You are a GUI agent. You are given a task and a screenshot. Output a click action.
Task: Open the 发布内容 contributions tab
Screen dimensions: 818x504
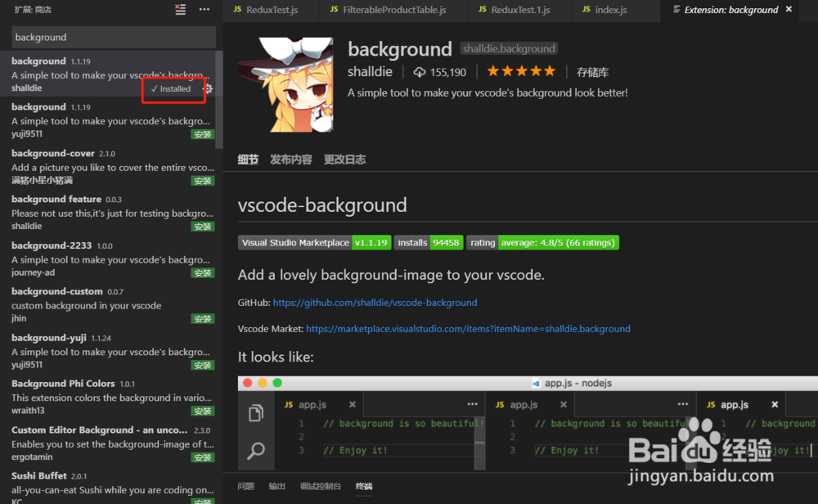coord(291,160)
